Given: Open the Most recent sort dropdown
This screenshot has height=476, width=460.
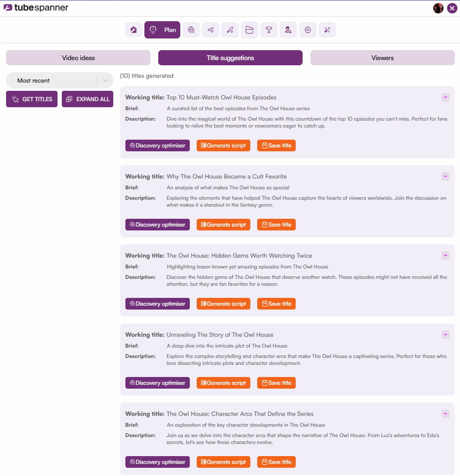Looking at the screenshot, I should (x=60, y=80).
